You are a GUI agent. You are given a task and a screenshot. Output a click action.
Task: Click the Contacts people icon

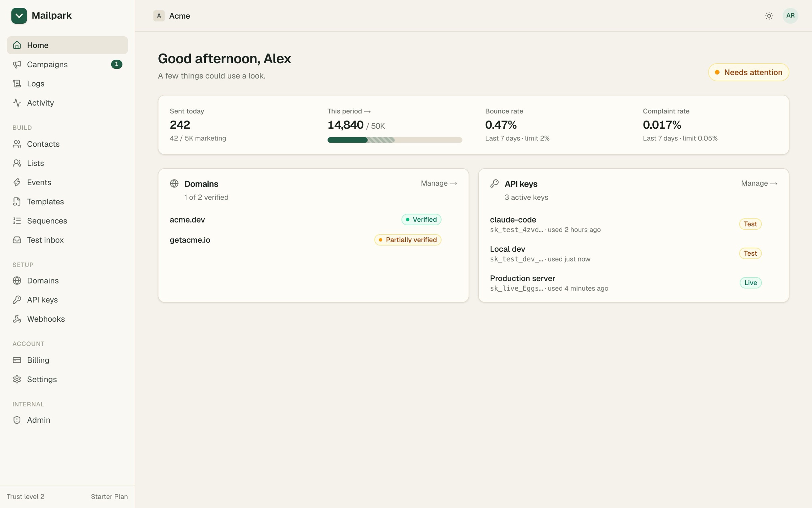[17, 144]
